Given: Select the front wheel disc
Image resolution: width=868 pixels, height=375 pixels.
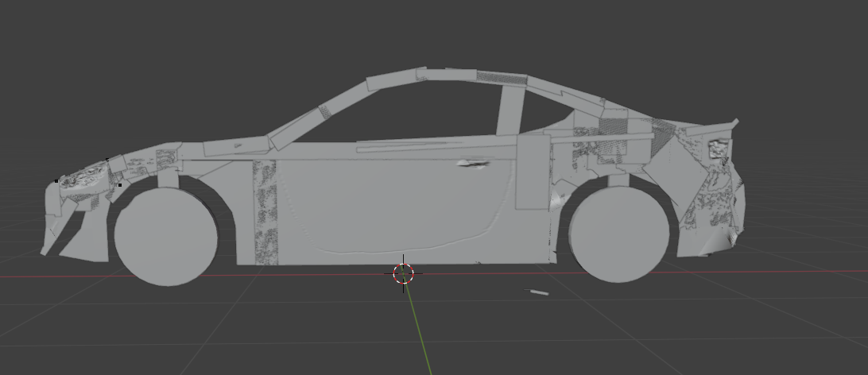Looking at the screenshot, I should 165,237.
